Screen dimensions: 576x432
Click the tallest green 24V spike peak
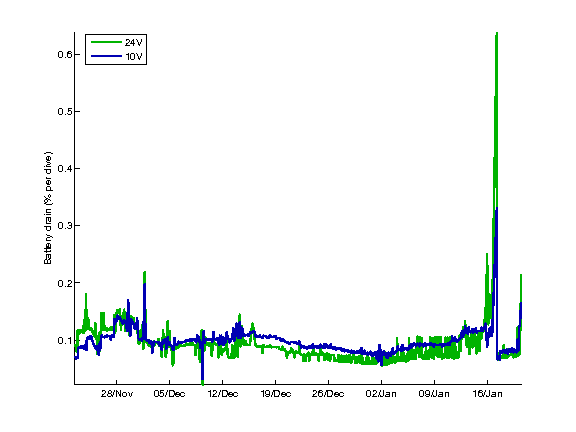[497, 34]
